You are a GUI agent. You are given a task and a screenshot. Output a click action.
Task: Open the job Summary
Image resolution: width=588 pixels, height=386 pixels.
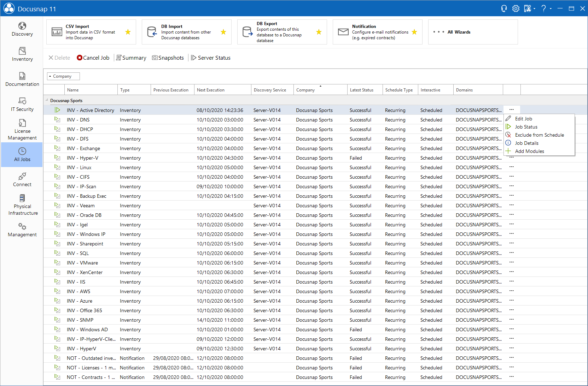pos(131,58)
